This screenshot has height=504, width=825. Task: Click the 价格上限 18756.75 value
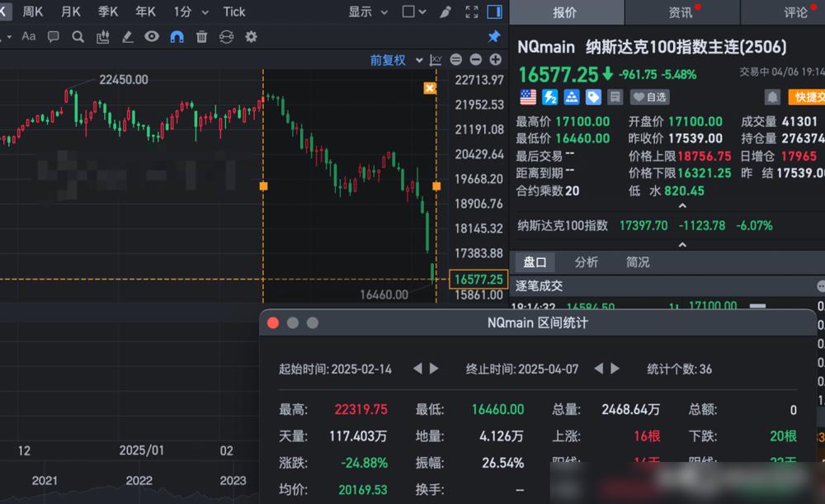(x=705, y=156)
